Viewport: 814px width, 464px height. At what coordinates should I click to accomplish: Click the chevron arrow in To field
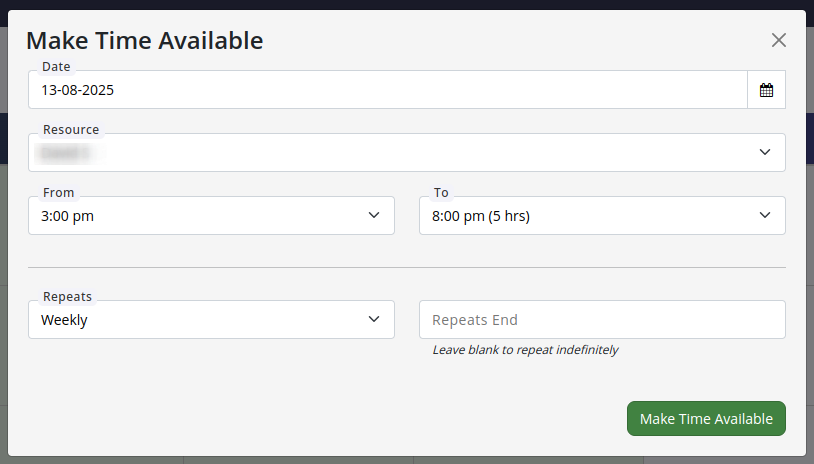pyautogui.click(x=765, y=215)
